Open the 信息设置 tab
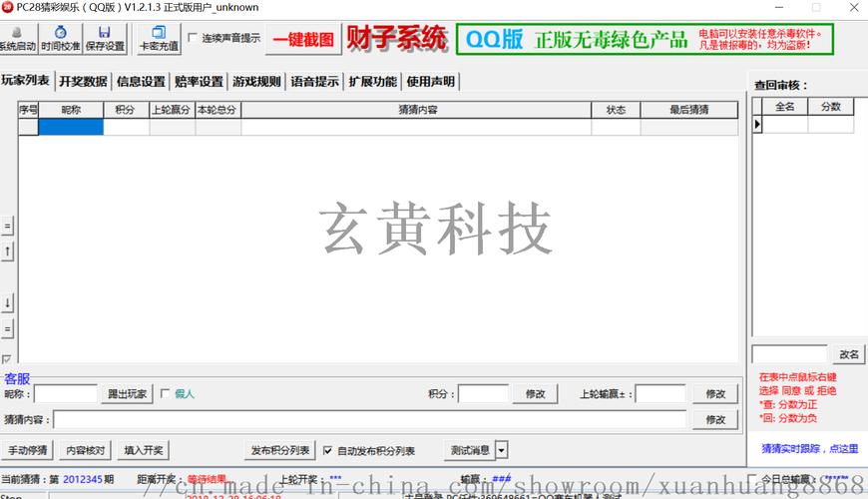 click(x=141, y=82)
